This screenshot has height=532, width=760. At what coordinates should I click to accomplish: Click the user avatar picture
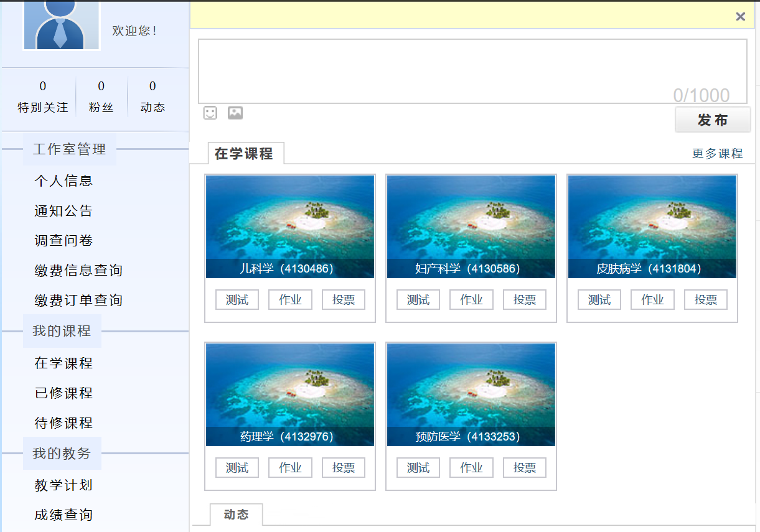(x=61, y=25)
